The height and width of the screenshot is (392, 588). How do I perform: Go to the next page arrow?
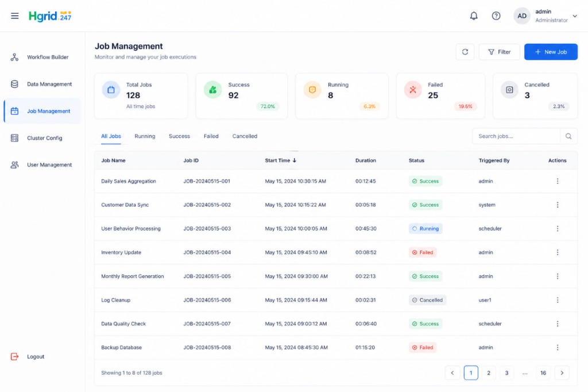(x=562, y=373)
